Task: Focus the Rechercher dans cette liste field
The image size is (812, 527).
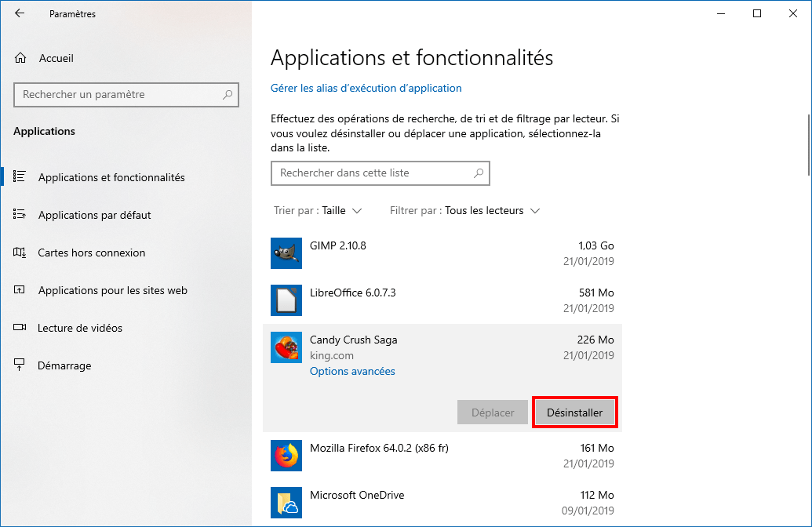Action: pyautogui.click(x=380, y=173)
